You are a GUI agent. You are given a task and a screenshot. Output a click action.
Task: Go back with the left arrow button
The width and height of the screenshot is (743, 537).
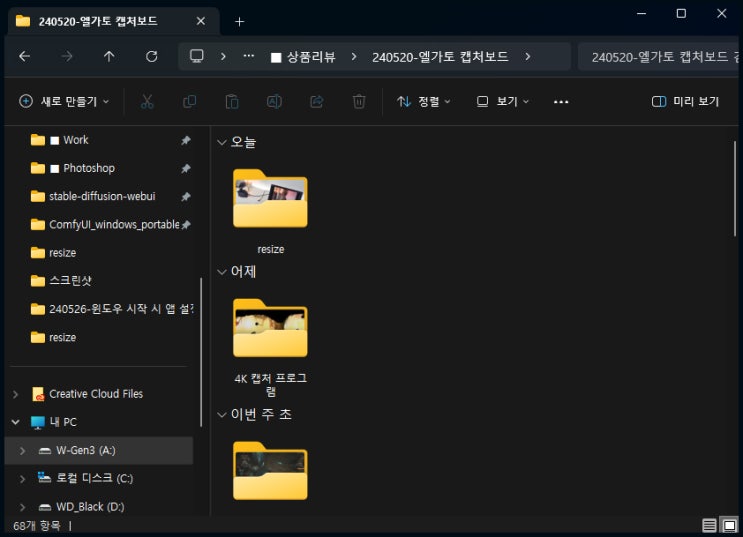click(25, 57)
